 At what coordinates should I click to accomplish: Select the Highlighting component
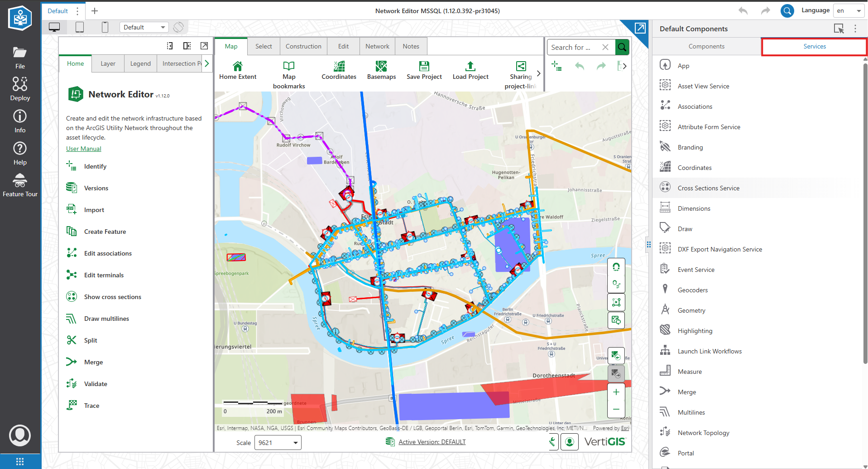pos(695,331)
